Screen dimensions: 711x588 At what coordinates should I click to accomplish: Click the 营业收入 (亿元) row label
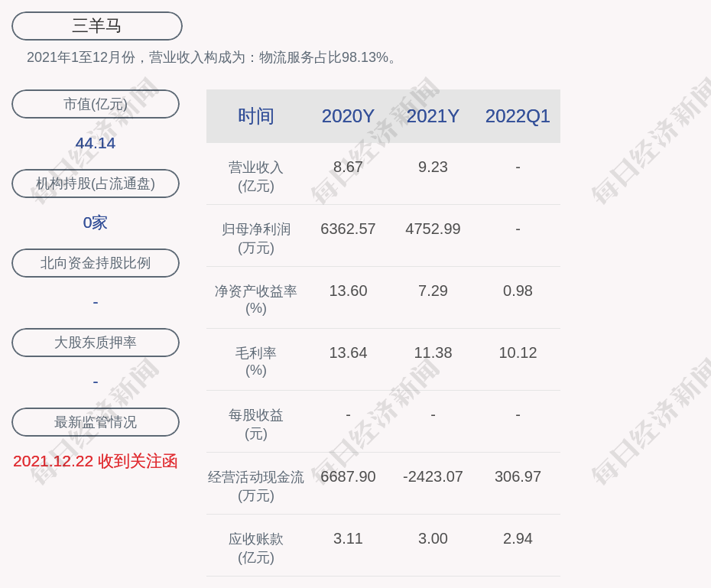click(256, 177)
